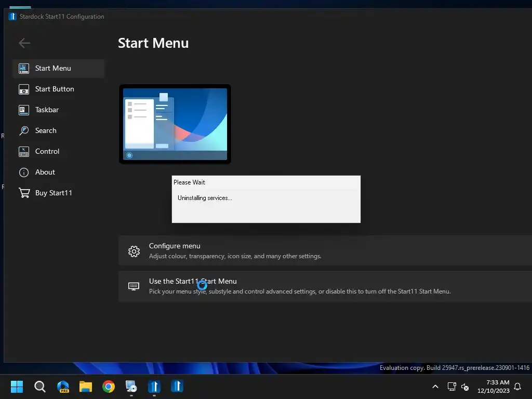Click the network tray icon
This screenshot has width=532, height=399.
click(x=451, y=387)
